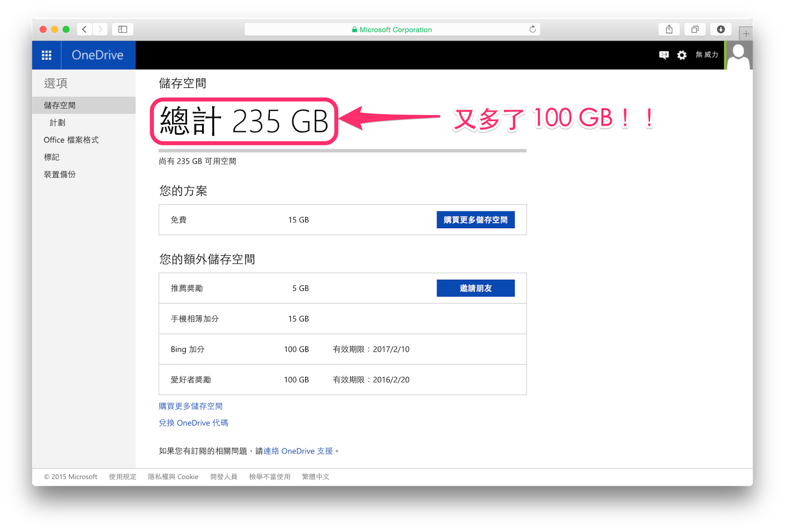785x532 pixels.
Task: Click the 邀請朋友 button
Action: pos(475,288)
